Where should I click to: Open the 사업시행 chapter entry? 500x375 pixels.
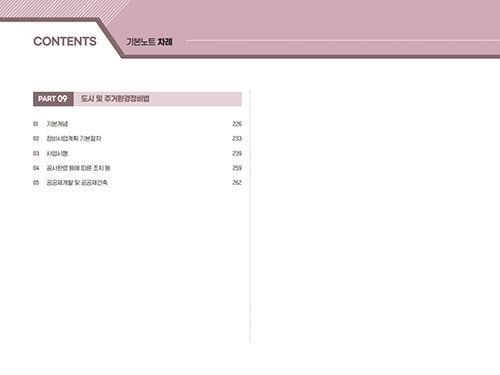point(57,153)
